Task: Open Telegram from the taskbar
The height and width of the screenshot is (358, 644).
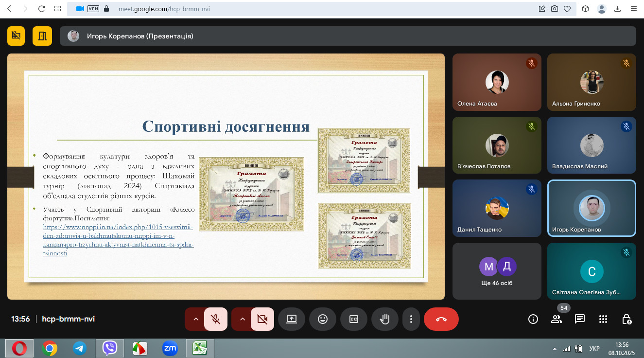Action: pyautogui.click(x=80, y=348)
